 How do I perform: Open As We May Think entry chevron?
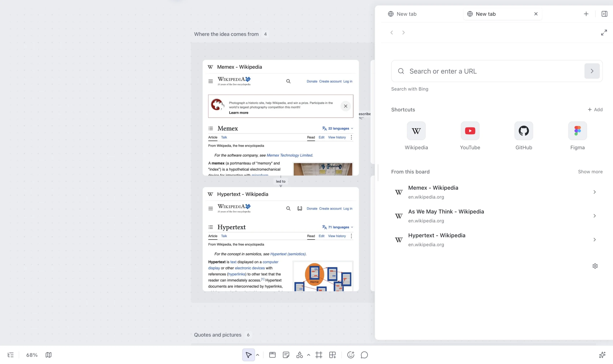[594, 216]
